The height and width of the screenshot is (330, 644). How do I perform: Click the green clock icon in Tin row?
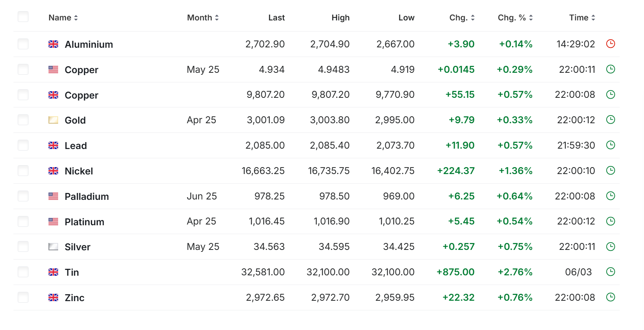click(x=611, y=272)
